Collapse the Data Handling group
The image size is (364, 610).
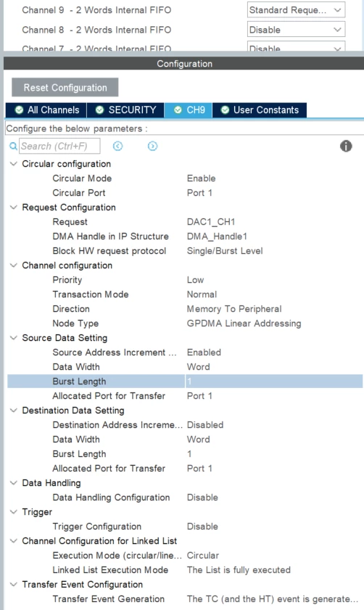coord(14,483)
